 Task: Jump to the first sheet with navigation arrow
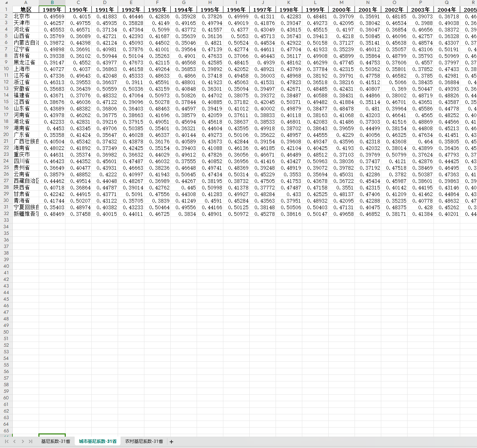click(7, 441)
